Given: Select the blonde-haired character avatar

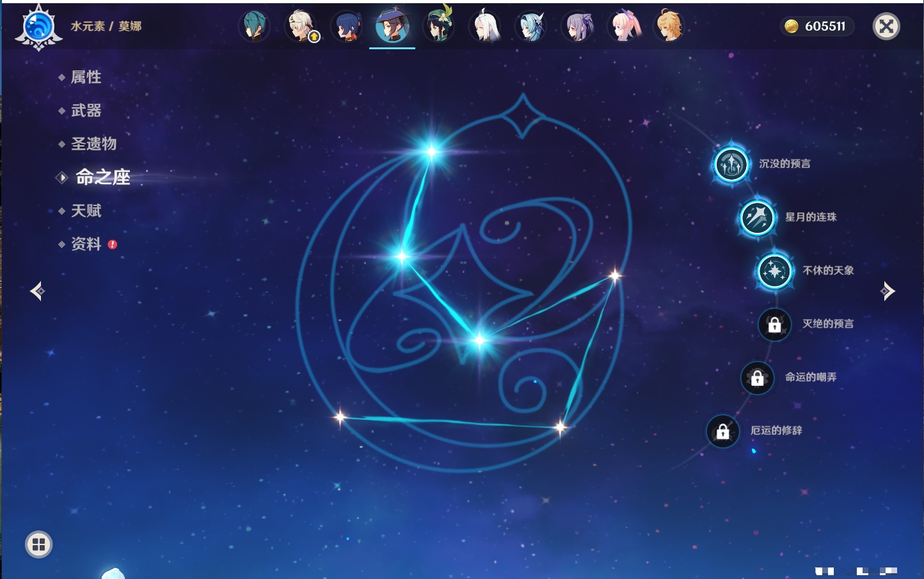Looking at the screenshot, I should pyautogui.click(x=669, y=26).
